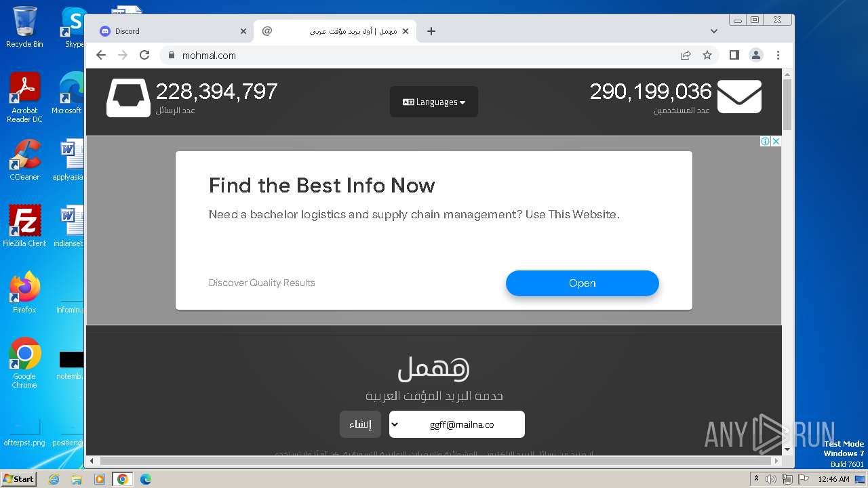Launch Firefox from the desktop
This screenshot has width=868, height=488.
point(24,293)
